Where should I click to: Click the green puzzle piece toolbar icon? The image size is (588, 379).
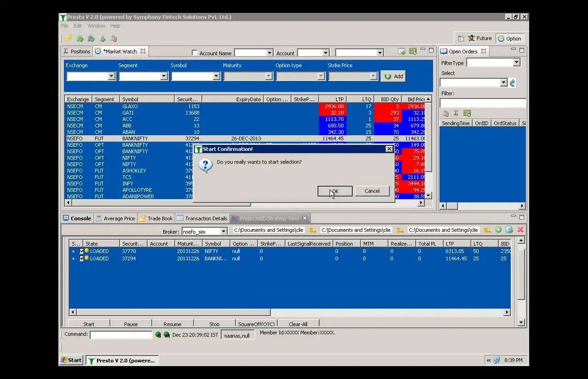(x=80, y=39)
